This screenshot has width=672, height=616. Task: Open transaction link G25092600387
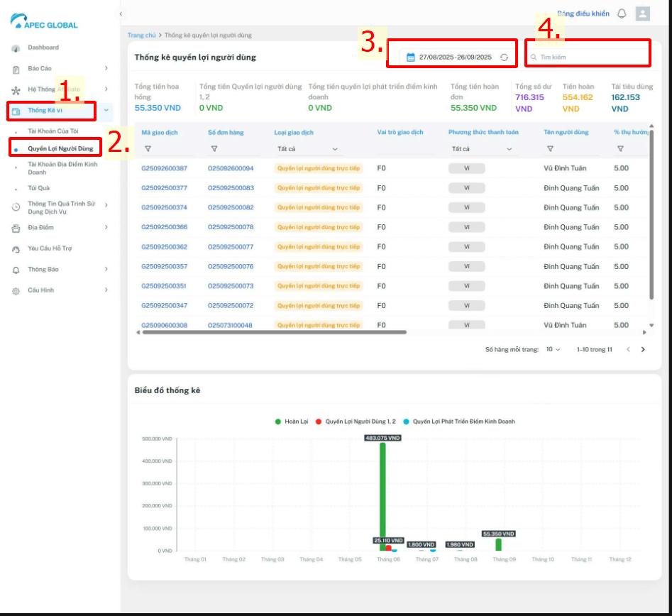click(x=164, y=169)
